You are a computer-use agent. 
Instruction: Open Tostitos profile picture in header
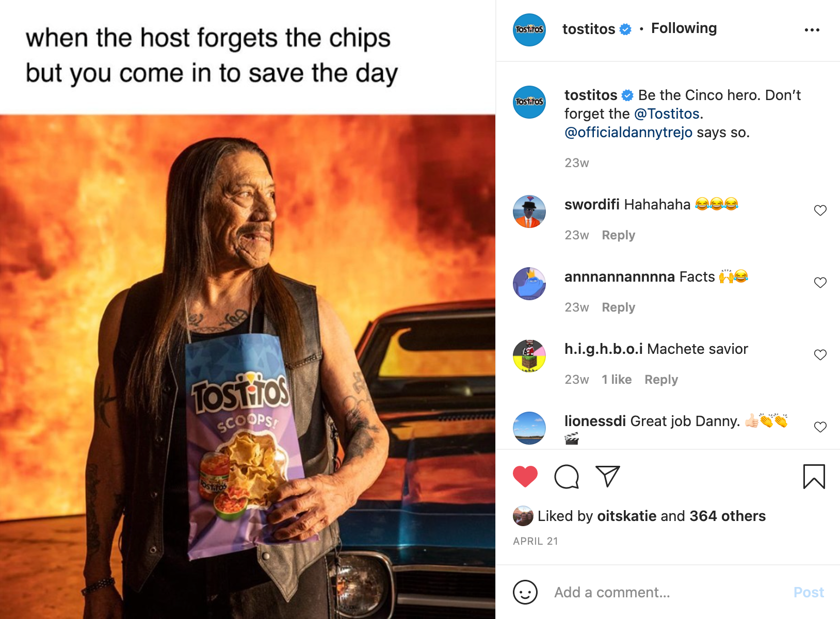tap(529, 30)
